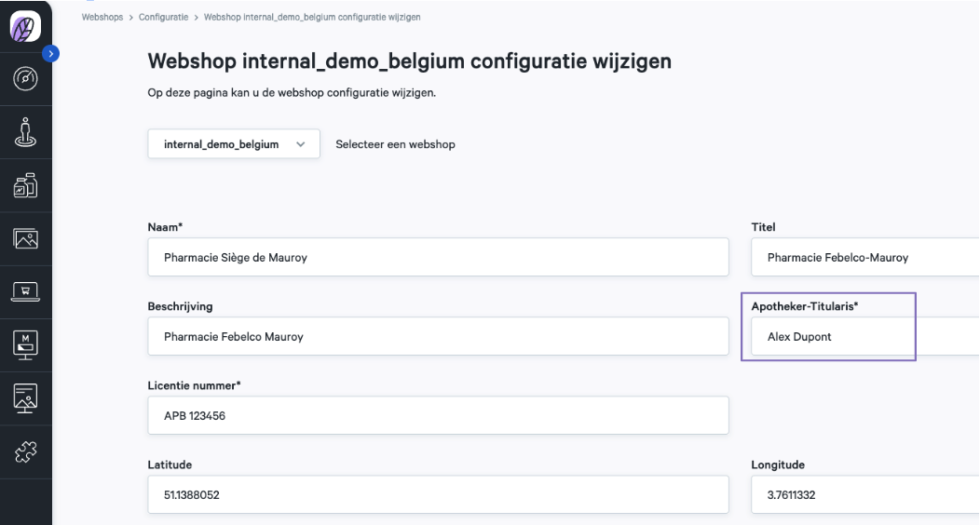Click the dropdown chevron next to internal_demo_belgium
980x525 pixels.
pos(301,144)
